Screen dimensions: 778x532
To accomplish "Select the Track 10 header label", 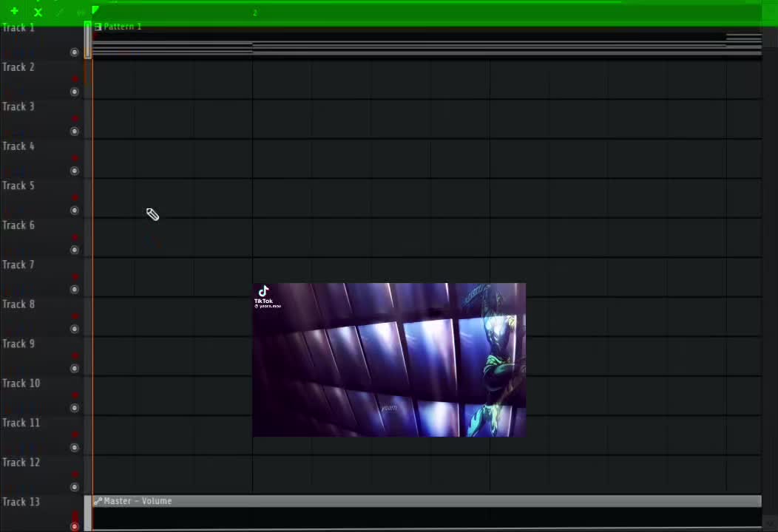I will (x=21, y=383).
